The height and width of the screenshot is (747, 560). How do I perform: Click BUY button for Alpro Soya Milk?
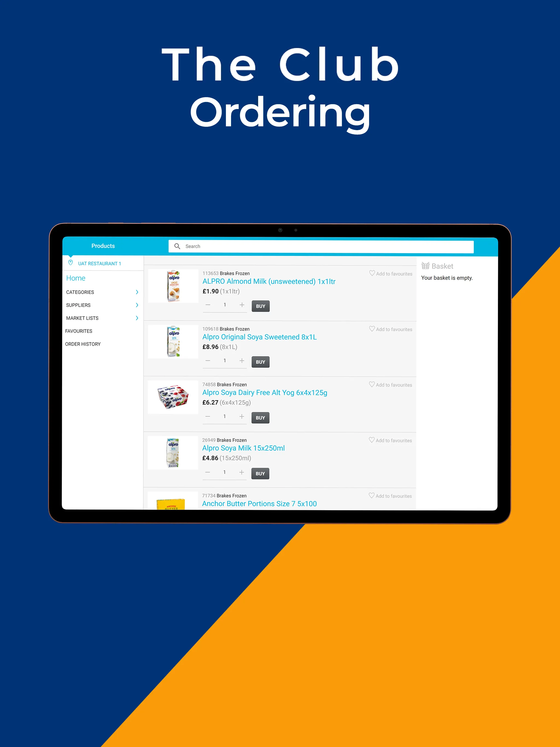pos(261,474)
